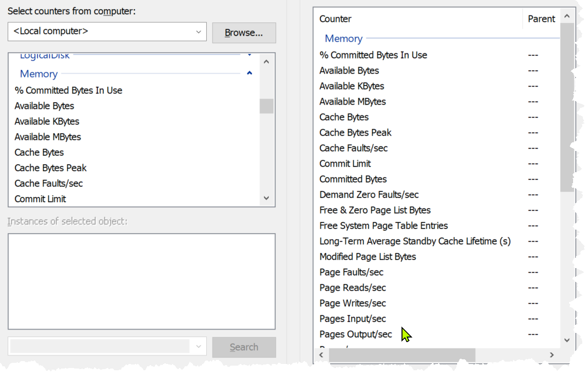This screenshot has height=376, width=588.
Task: Click the added counters horizontal scrollbar thumb
Action: click(x=402, y=355)
